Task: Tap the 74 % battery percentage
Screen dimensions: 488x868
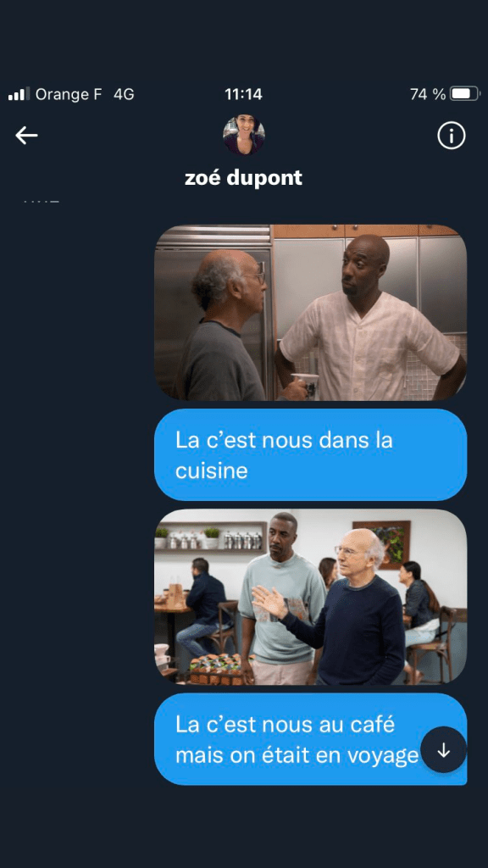Action: point(428,94)
